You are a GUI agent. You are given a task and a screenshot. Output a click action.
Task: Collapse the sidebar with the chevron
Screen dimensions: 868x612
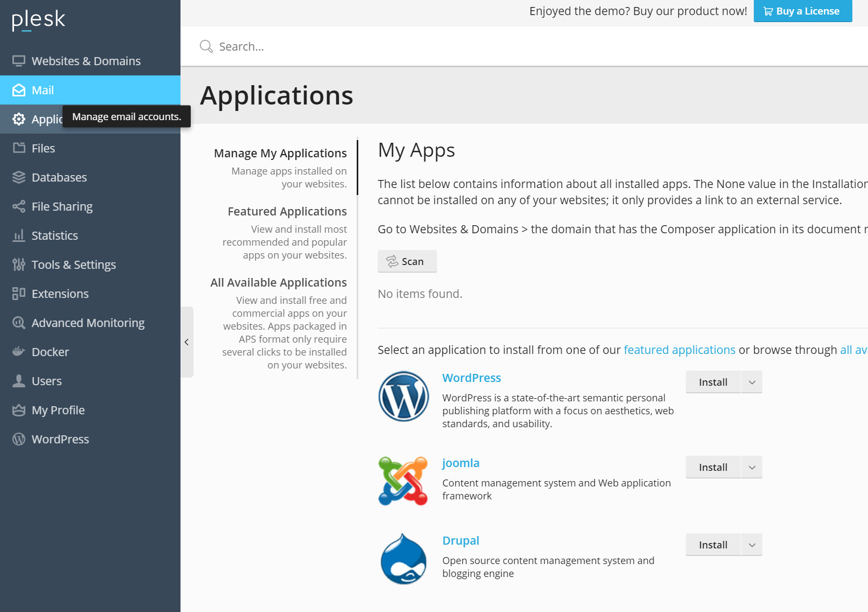186,342
